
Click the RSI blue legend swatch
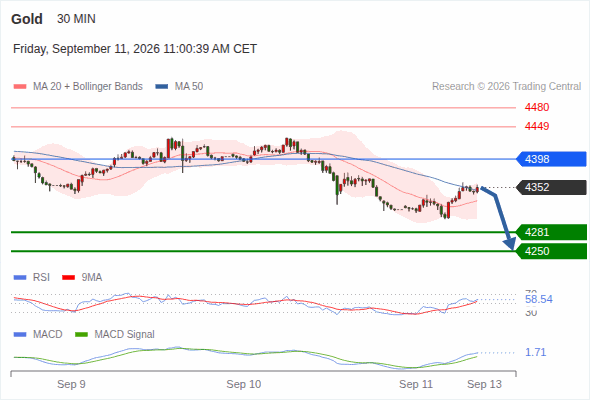20,278
